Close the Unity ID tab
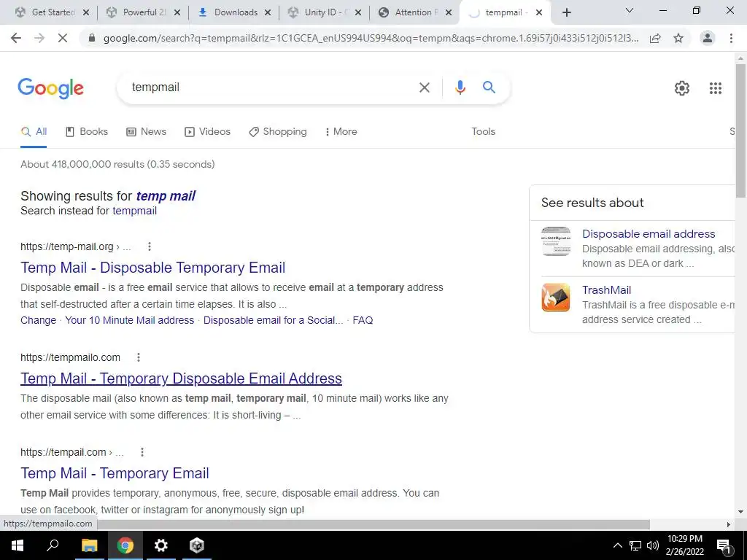 [x=358, y=12]
